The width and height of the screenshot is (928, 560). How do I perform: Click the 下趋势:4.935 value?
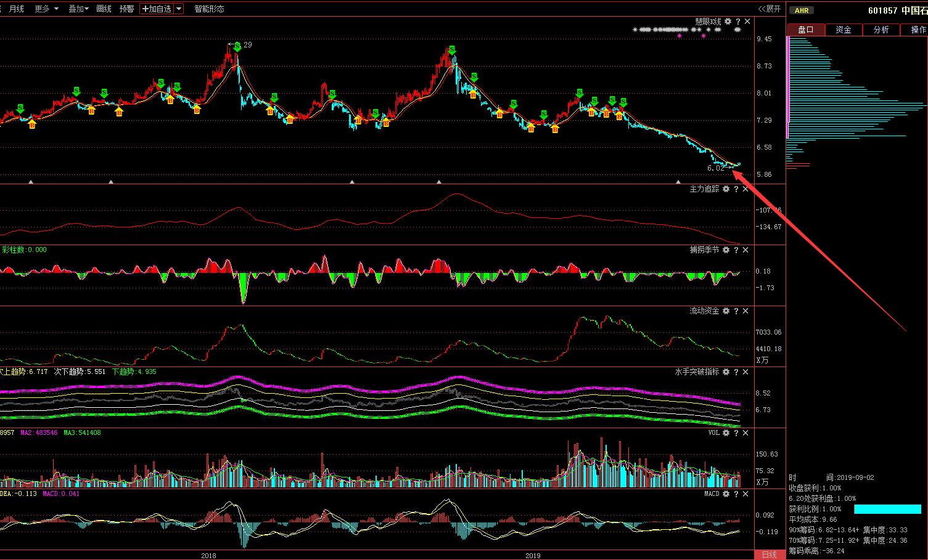[134, 371]
